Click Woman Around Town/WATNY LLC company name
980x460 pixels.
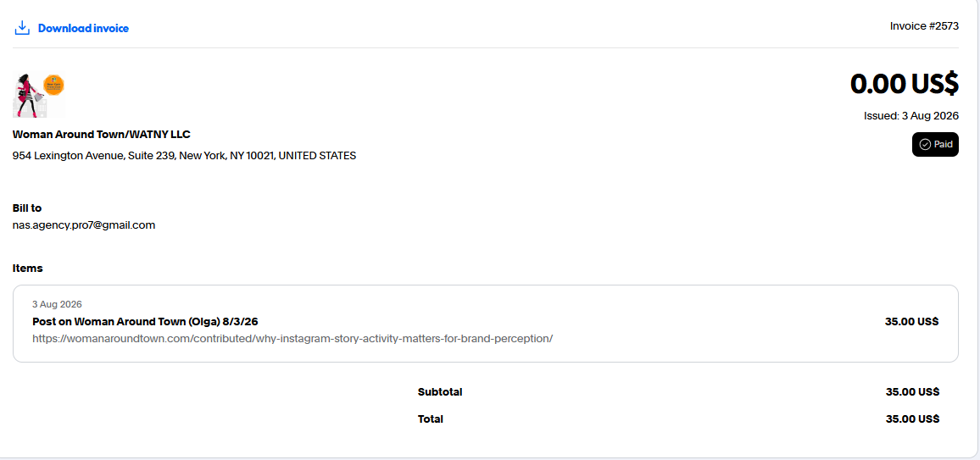[x=101, y=134]
